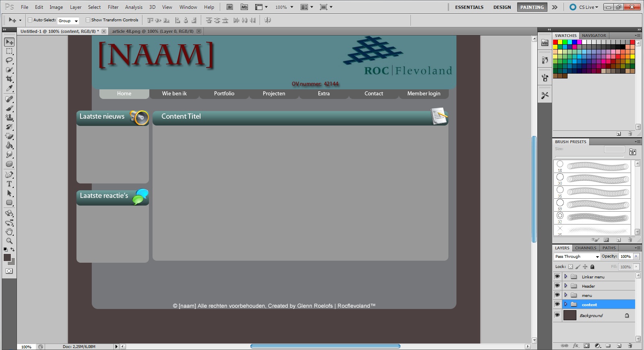Select the Horizontal Type tool
This screenshot has width=644, height=350.
pyautogui.click(x=9, y=184)
